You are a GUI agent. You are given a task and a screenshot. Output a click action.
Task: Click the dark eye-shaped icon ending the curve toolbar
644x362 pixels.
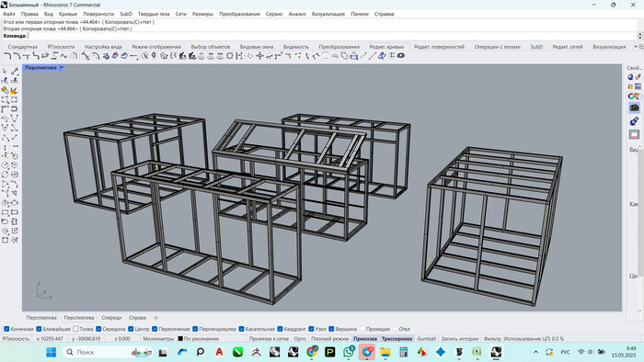coord(401,56)
